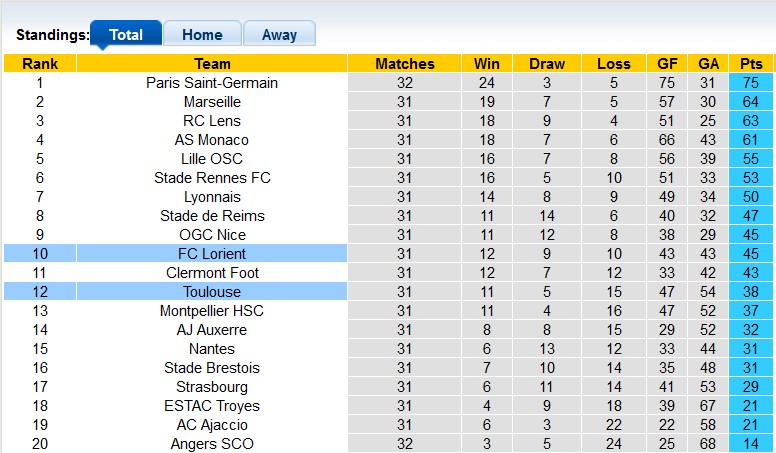
Task: Switch to the Total standings tab
Action: tap(125, 34)
